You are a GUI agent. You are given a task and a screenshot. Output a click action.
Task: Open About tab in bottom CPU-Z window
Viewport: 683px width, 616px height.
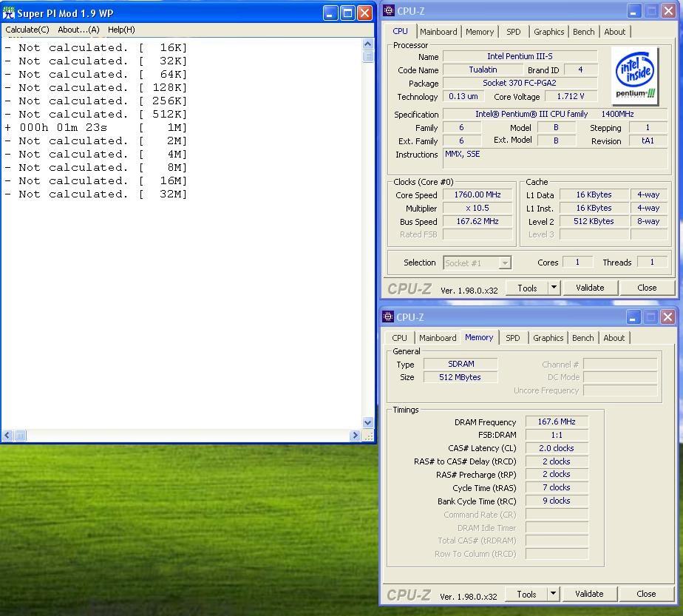[x=614, y=338]
